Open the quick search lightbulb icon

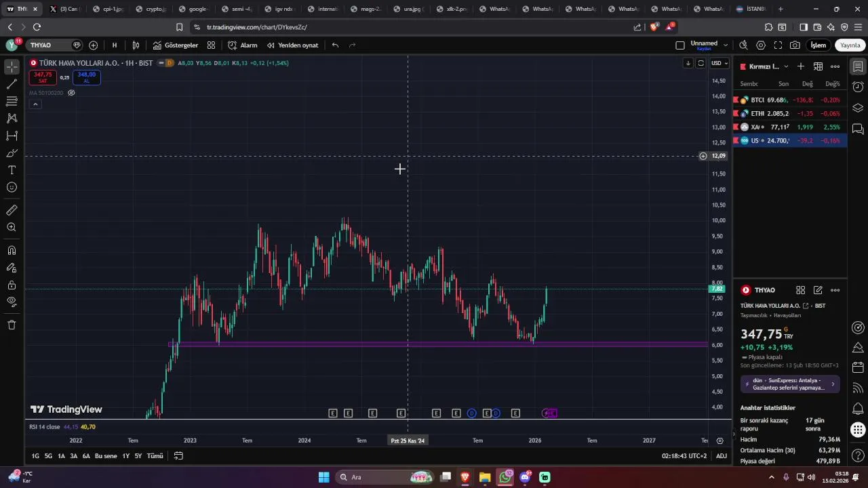(x=743, y=45)
